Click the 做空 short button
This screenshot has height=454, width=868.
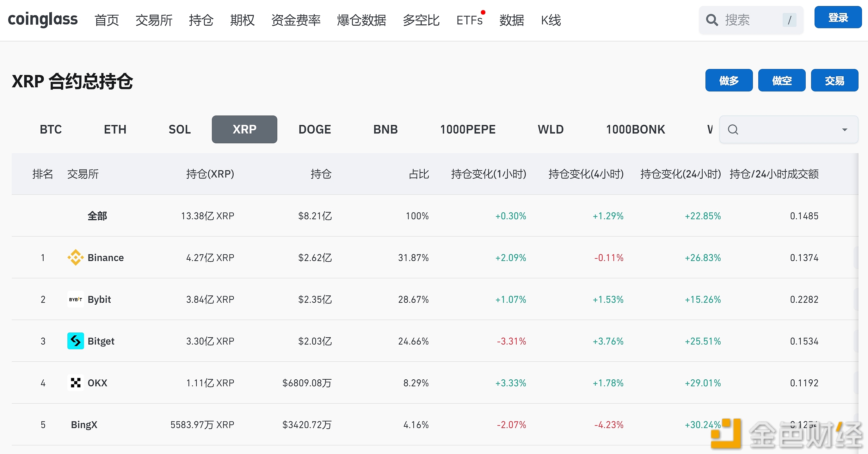coord(782,80)
